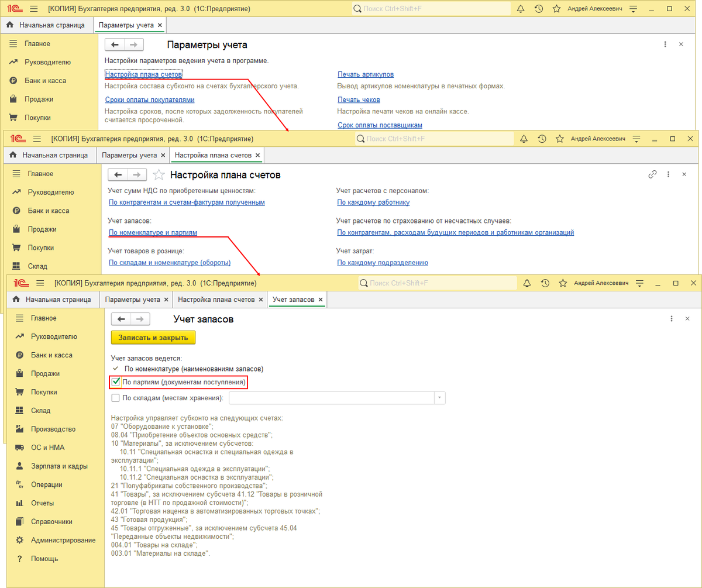This screenshot has height=588, width=702.
Task: Click Записать и закрыть button
Action: pos(153,338)
